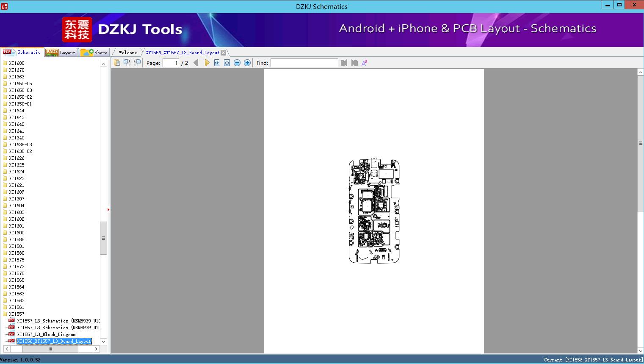
Task: Switch to the Layout tab
Action: tap(61, 53)
